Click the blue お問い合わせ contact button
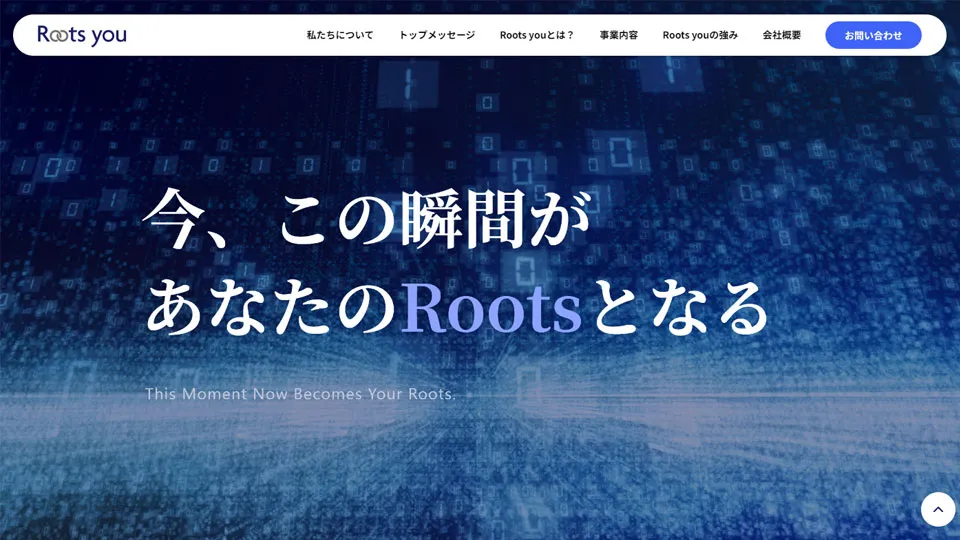The height and width of the screenshot is (540, 960). [x=873, y=35]
